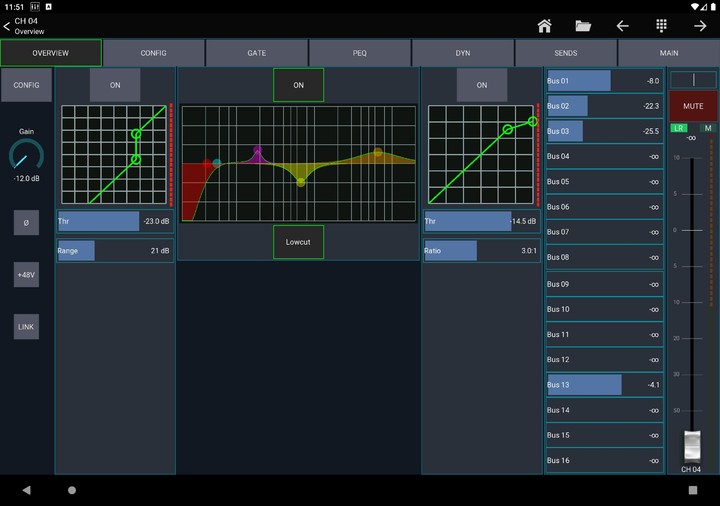This screenshot has width=720, height=506.
Task: Go to previous channel with left arrow
Action: coord(622,26)
